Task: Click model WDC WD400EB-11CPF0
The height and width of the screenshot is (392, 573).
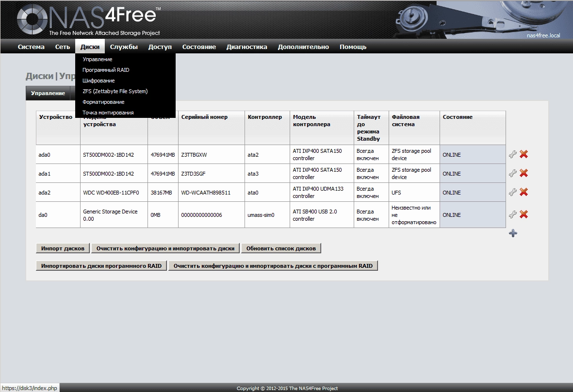Action: [x=114, y=193]
